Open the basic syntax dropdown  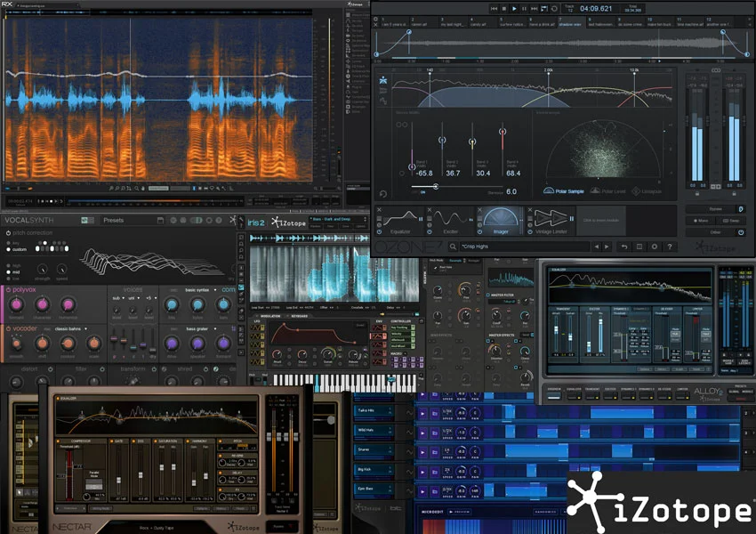pyautogui.click(x=201, y=290)
